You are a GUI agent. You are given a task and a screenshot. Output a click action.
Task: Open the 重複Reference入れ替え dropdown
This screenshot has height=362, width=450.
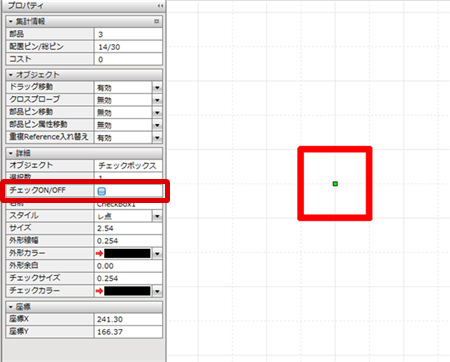[157, 138]
